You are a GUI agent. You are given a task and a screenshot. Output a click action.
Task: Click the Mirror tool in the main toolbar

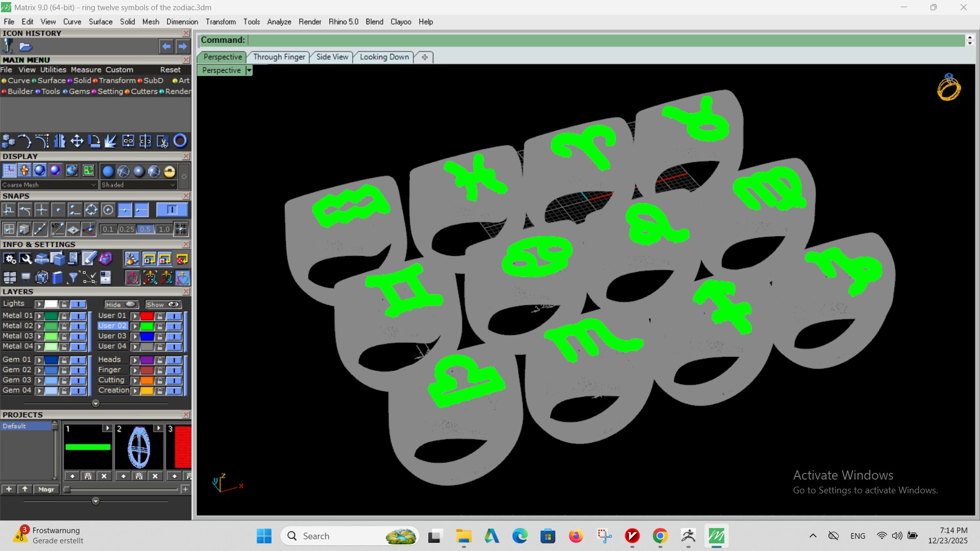[x=60, y=141]
